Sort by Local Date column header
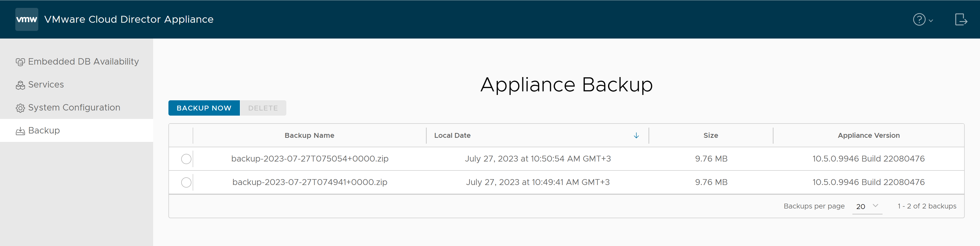The height and width of the screenshot is (246, 980). [452, 135]
